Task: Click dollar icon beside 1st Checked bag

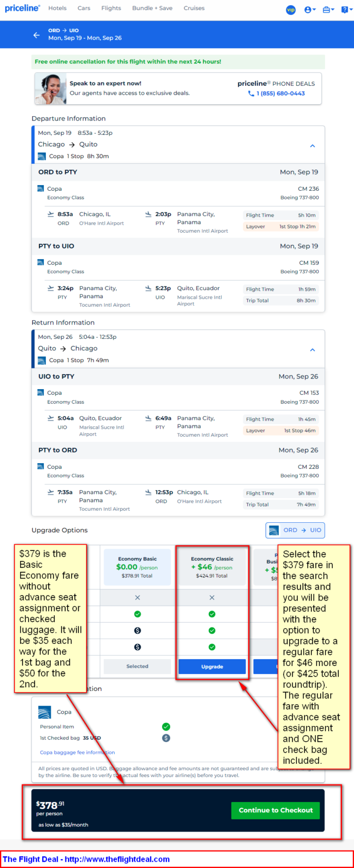Action: tap(166, 738)
